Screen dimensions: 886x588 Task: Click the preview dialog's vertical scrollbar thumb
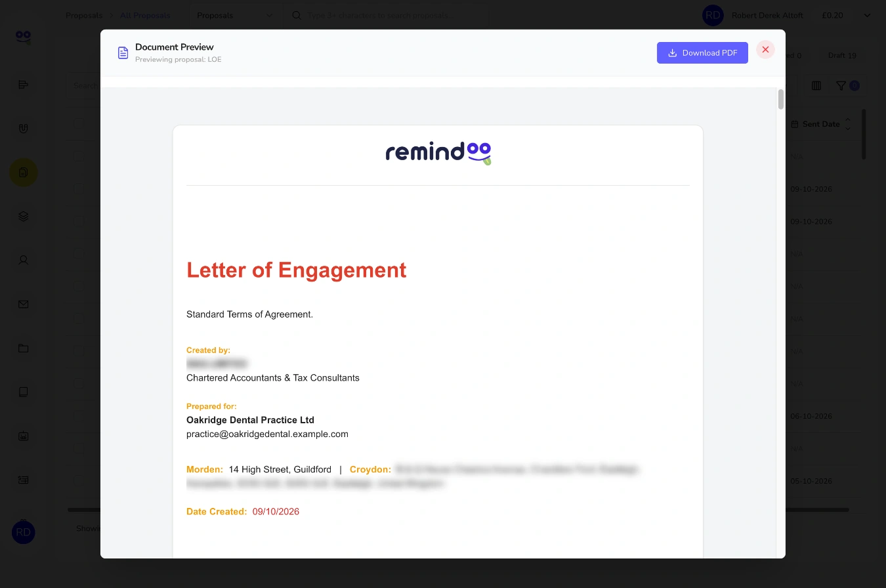pos(781,99)
